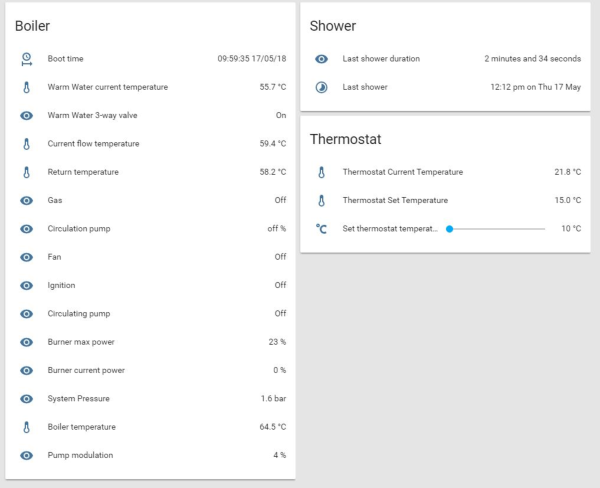Viewport: 600px width, 488px height.
Task: Click the Boot time clock icon
Action: 27,59
